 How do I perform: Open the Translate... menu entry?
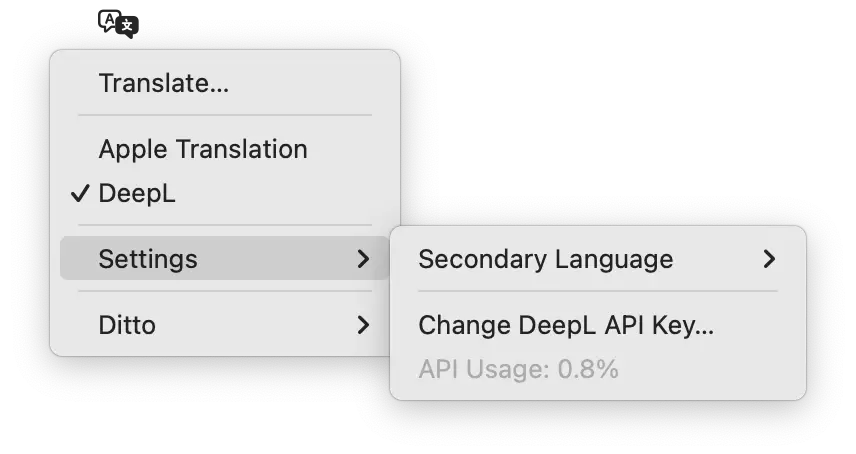pos(164,84)
